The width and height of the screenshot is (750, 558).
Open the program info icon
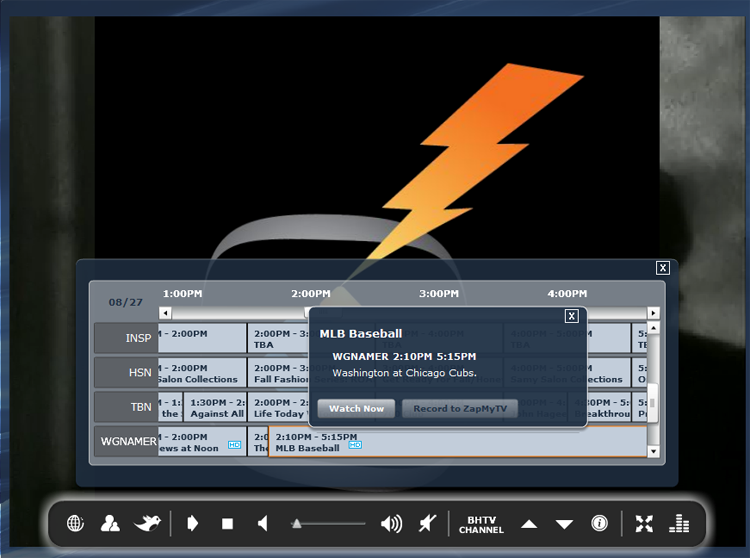pos(599,524)
